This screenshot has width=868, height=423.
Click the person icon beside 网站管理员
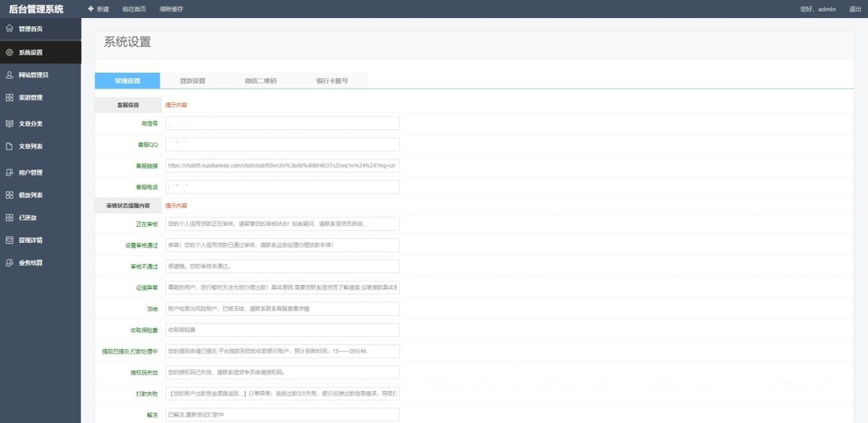tap(9, 75)
